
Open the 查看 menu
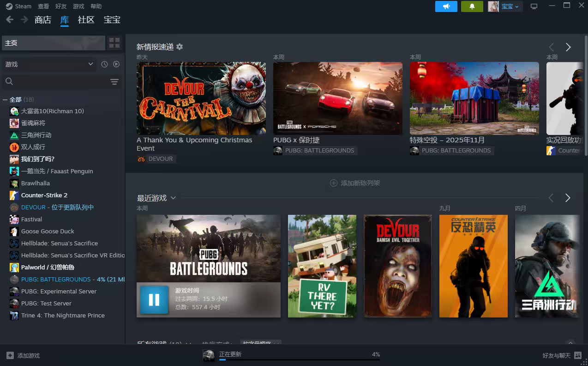click(43, 6)
